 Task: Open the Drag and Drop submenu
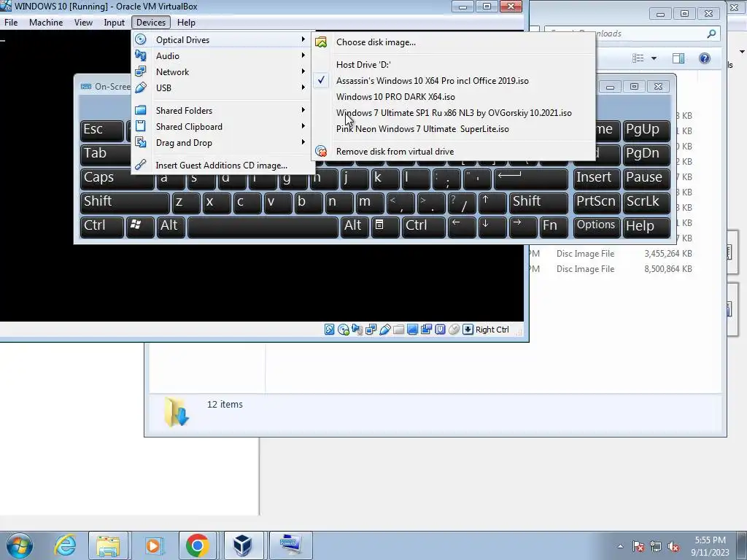221,143
